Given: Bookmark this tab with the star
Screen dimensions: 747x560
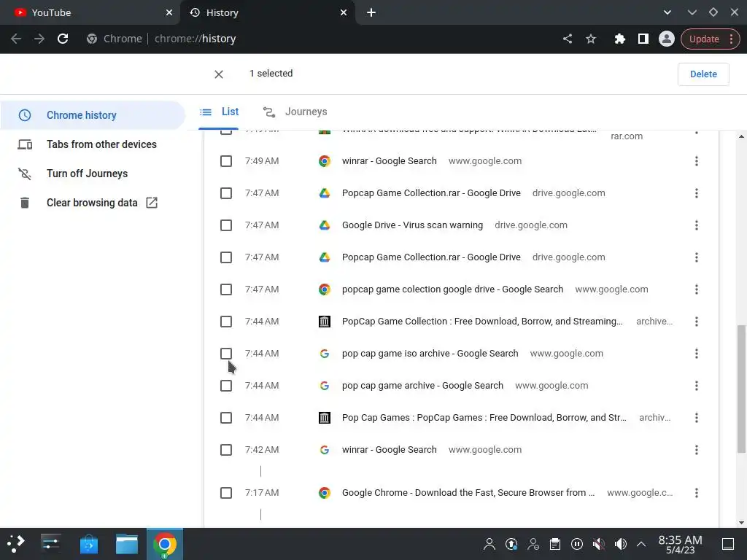Looking at the screenshot, I should click(591, 39).
